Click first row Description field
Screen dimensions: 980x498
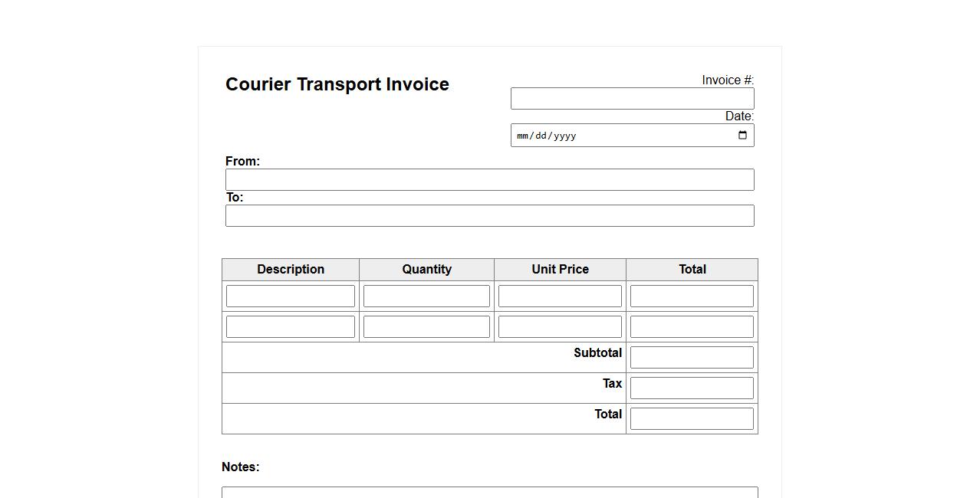(290, 297)
